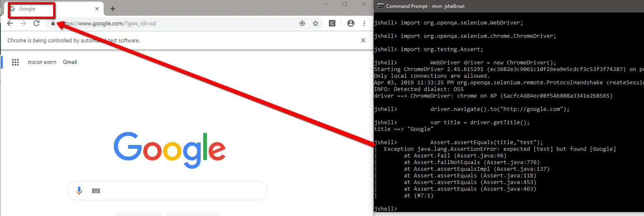Open the Hebrew image search link
This screenshot has height=216, width=644.
(42, 62)
